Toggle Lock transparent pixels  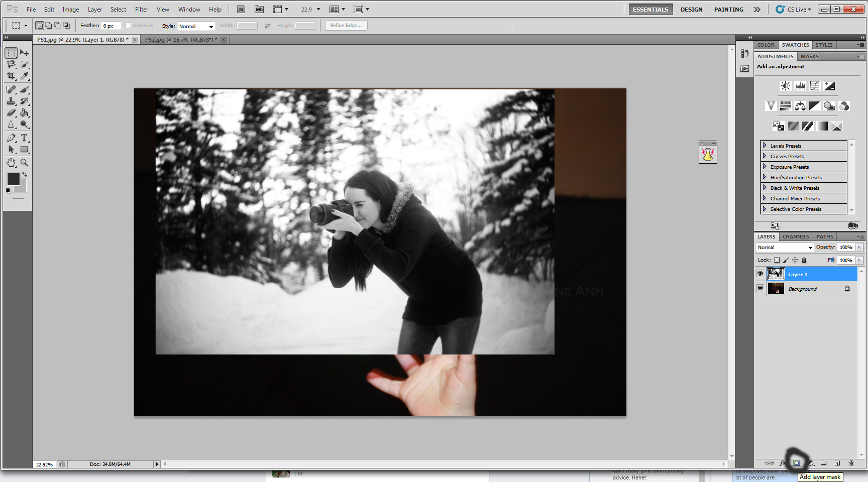point(777,260)
